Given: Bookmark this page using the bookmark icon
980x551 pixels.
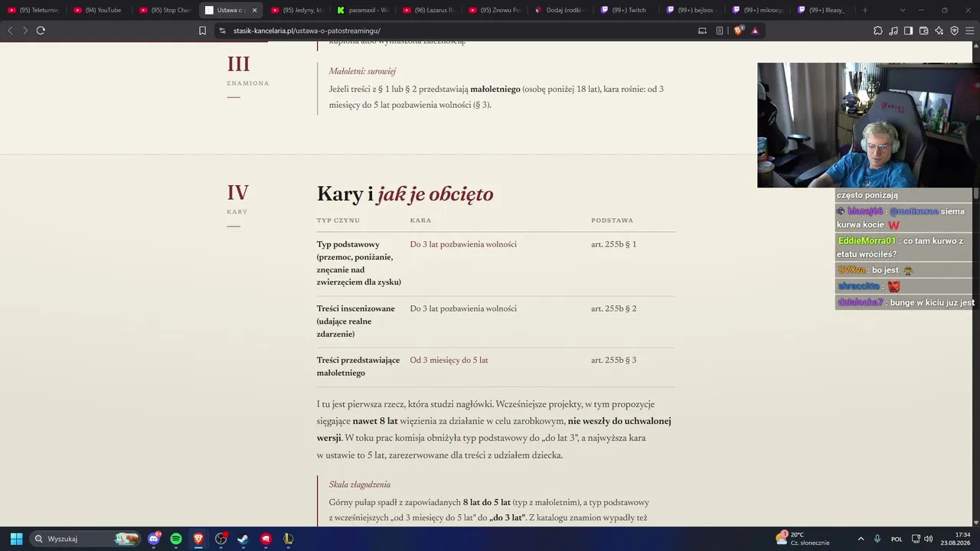Looking at the screenshot, I should 202,31.
